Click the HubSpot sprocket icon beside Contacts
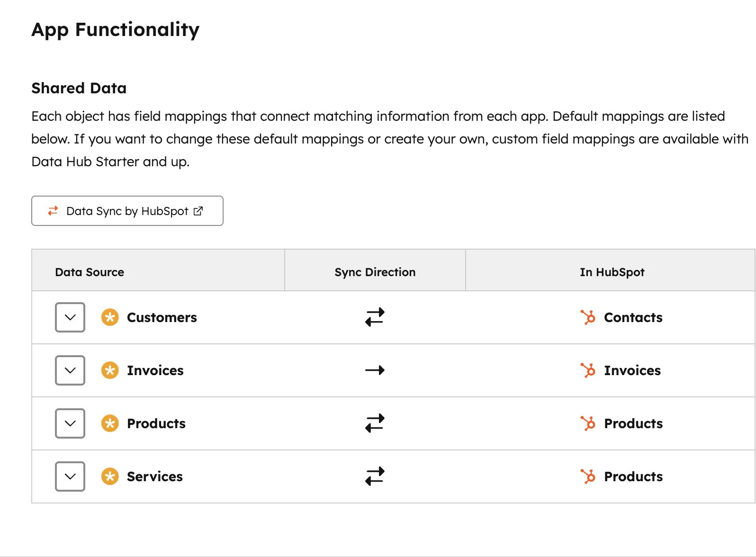 (x=588, y=317)
